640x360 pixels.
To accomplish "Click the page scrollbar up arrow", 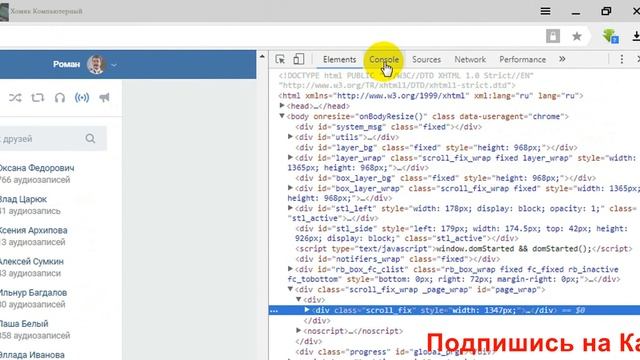I will click(x=262, y=56).
